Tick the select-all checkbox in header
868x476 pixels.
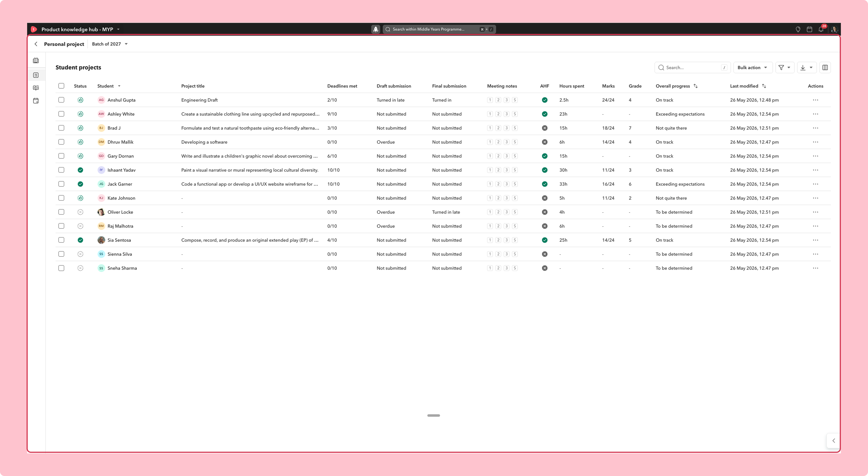point(61,86)
